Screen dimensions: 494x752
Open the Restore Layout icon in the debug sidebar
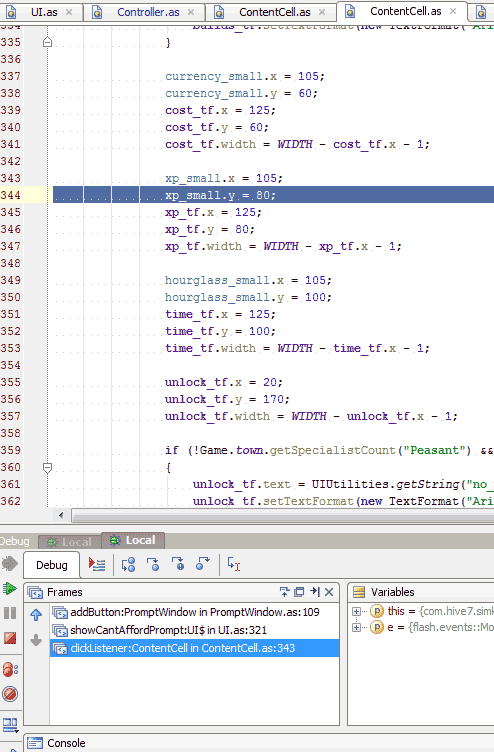(10, 725)
